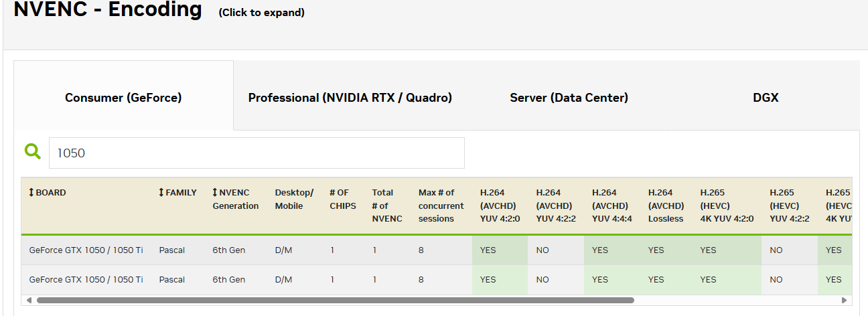Screen dimensions: 868x316
Task: Click the scrollbar left arrow
Action: (x=28, y=300)
